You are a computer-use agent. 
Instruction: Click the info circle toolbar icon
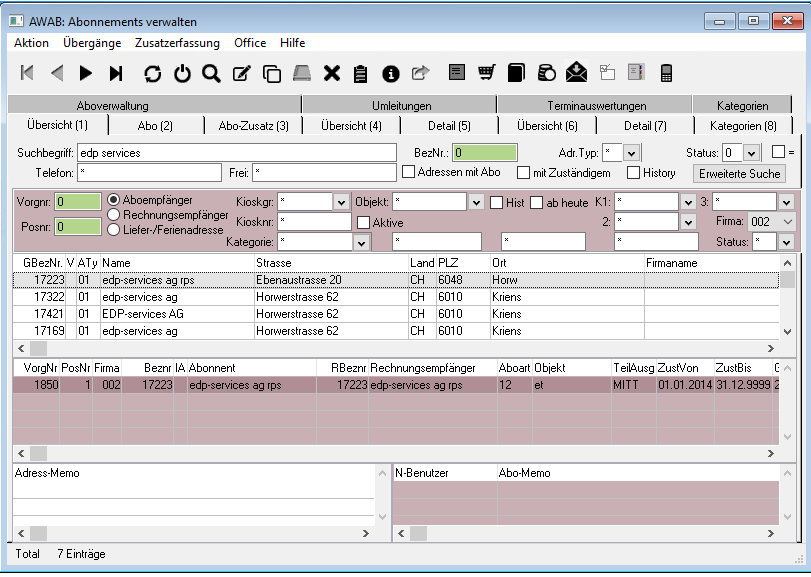tap(391, 73)
